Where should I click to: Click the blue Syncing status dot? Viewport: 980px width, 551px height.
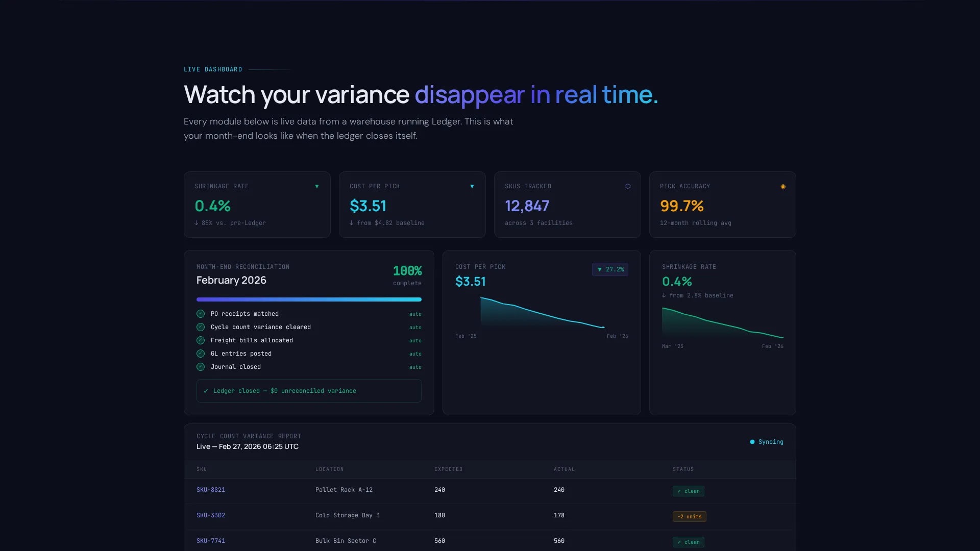click(752, 442)
